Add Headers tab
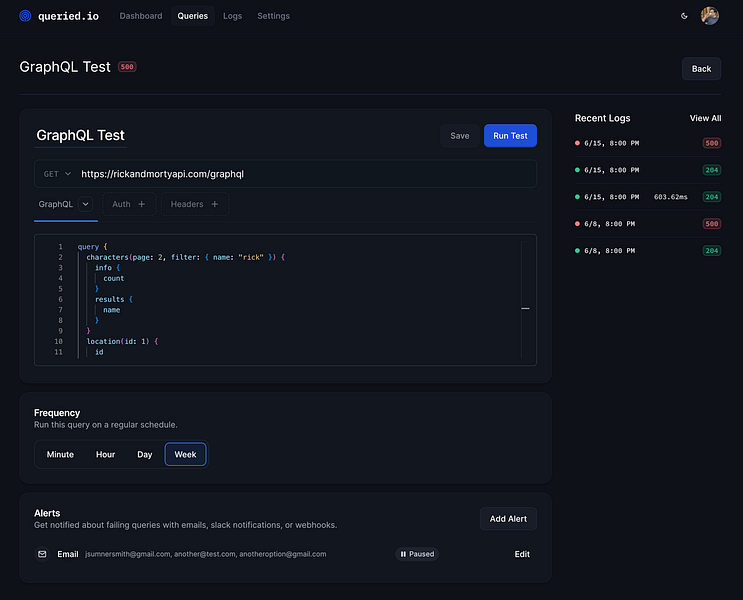743x600 pixels. [x=195, y=204]
